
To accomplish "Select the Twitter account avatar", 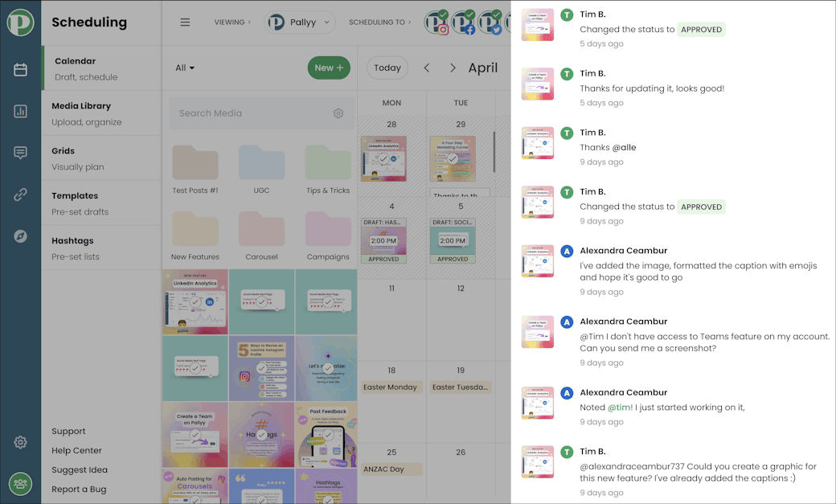I will click(x=490, y=23).
